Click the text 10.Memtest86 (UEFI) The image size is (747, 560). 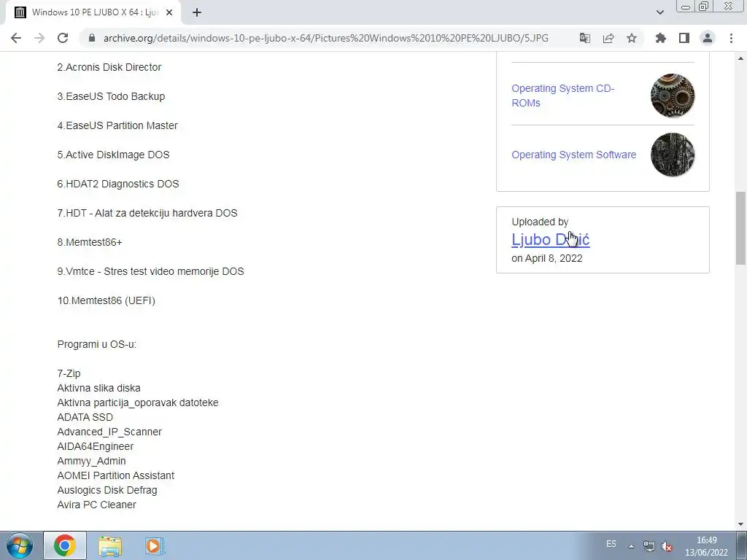(107, 300)
